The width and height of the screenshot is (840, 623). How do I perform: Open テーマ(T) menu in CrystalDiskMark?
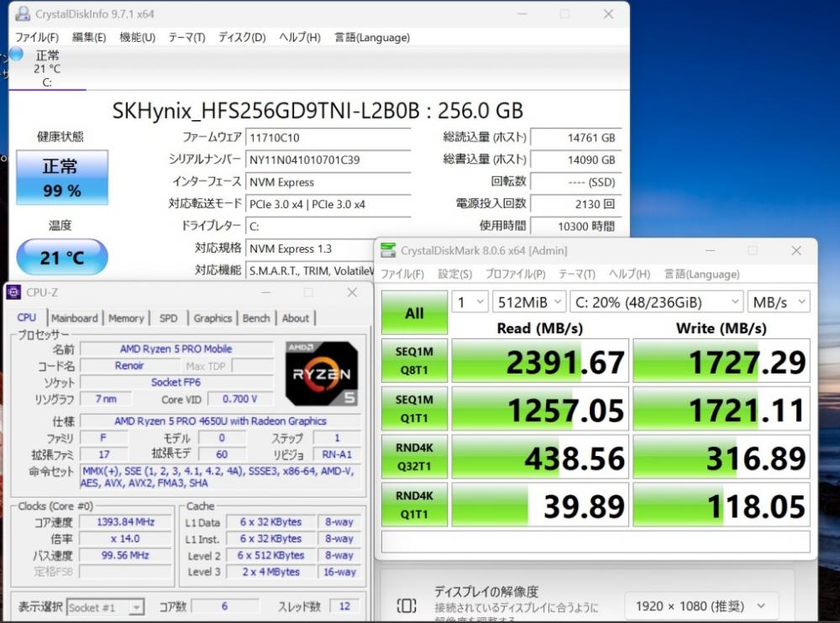click(576, 275)
